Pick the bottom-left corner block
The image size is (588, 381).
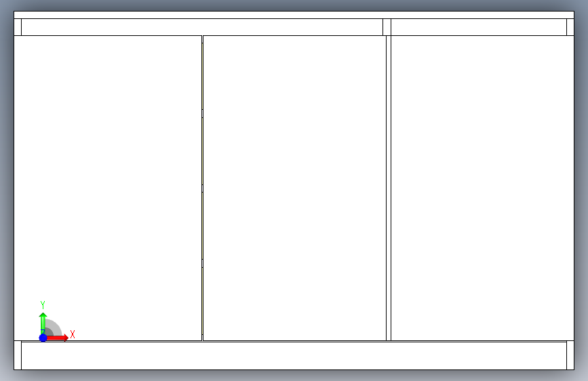coord(18,355)
